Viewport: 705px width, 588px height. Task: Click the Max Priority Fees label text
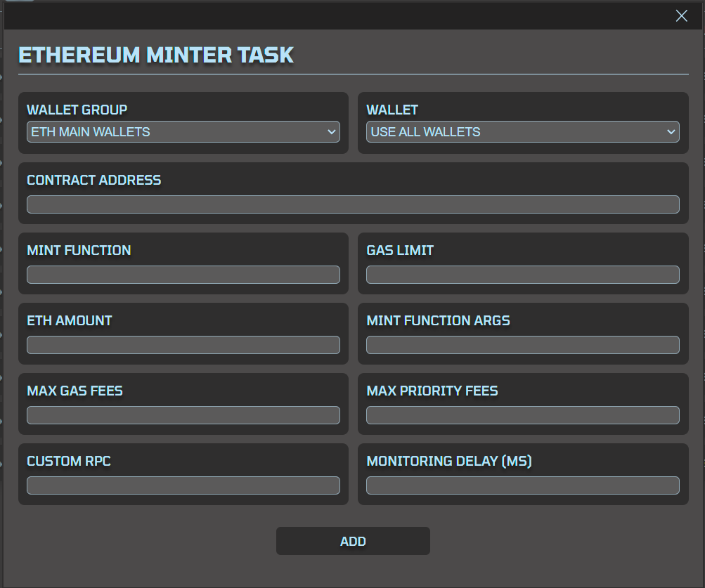(432, 391)
